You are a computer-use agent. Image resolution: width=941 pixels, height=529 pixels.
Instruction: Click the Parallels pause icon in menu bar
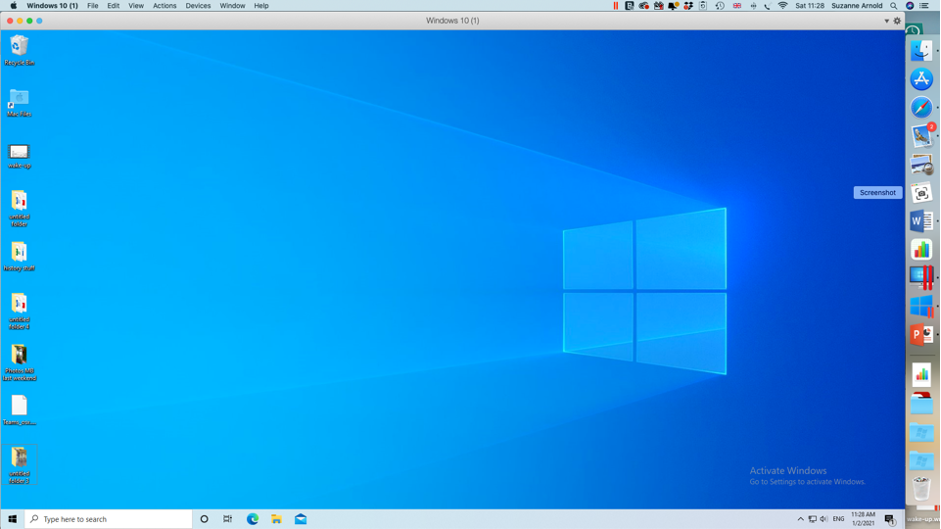click(x=615, y=5)
